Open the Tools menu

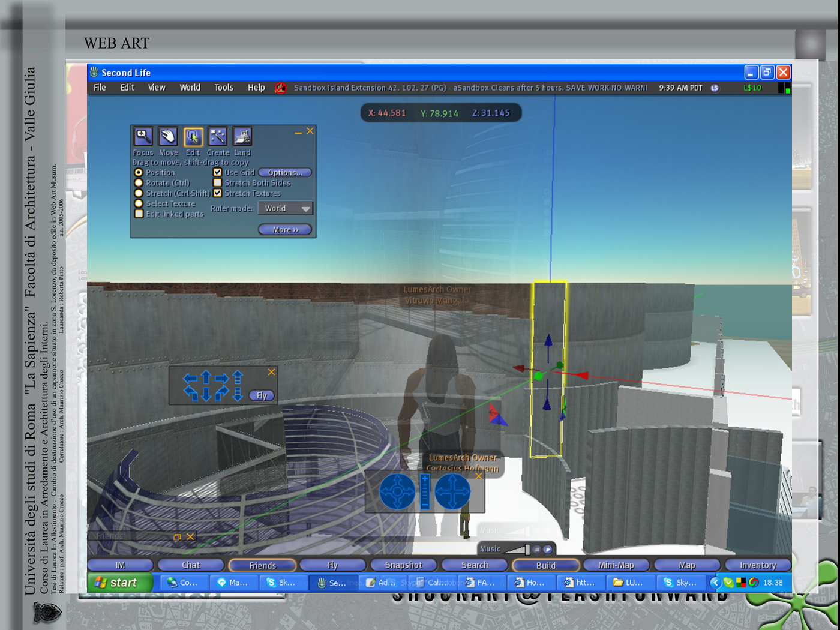click(224, 88)
